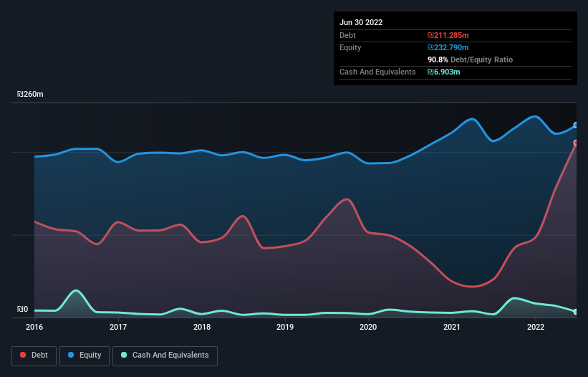Click the blue Equity legend dot
This screenshot has width=588, height=377.
[x=71, y=355]
